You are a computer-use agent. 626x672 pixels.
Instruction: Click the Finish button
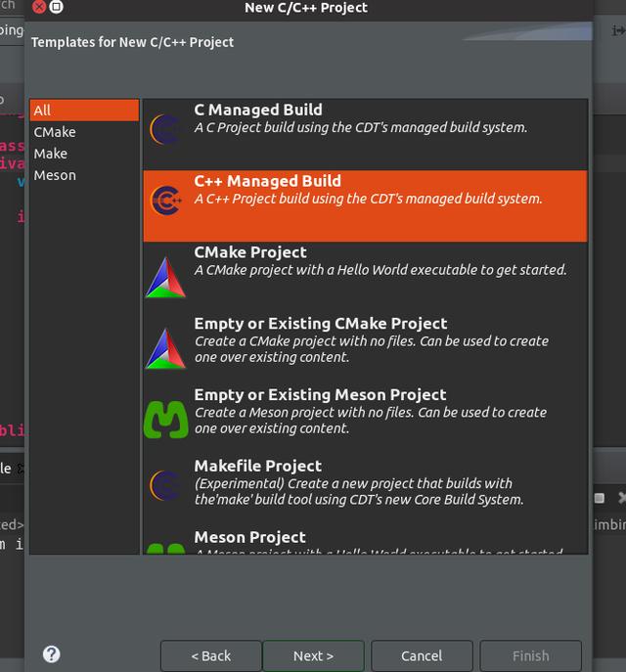[x=531, y=655]
